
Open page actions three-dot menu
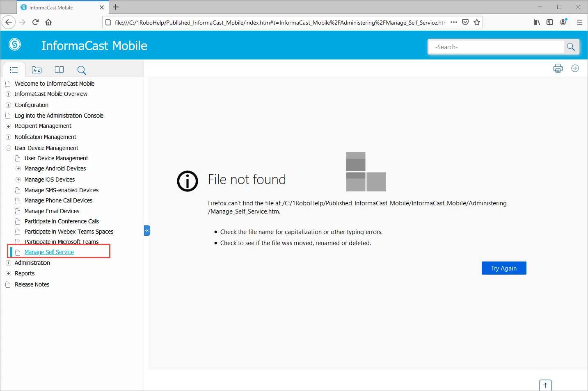pos(454,22)
